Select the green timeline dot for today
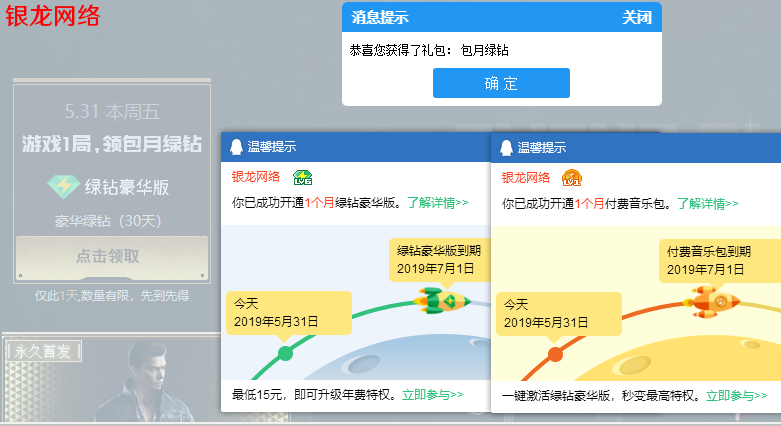 [285, 354]
